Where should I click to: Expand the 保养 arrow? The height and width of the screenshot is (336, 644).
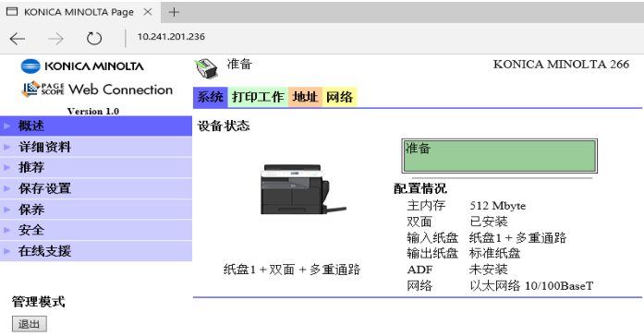click(7, 210)
